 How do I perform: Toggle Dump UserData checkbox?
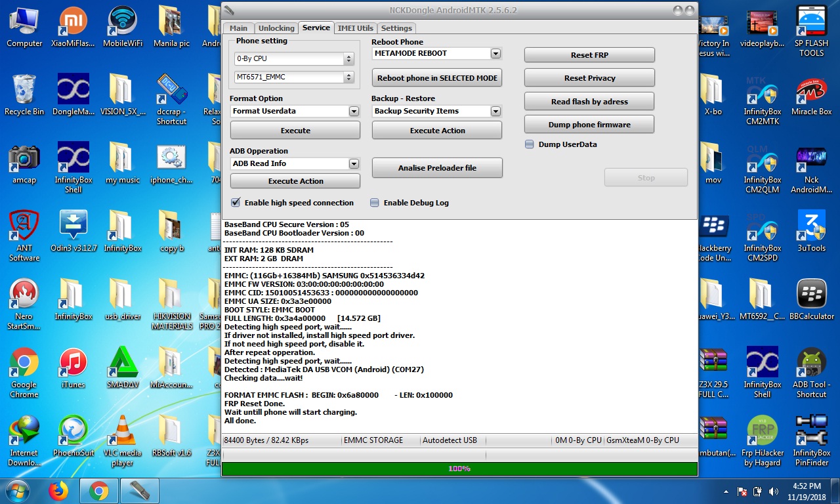[529, 144]
